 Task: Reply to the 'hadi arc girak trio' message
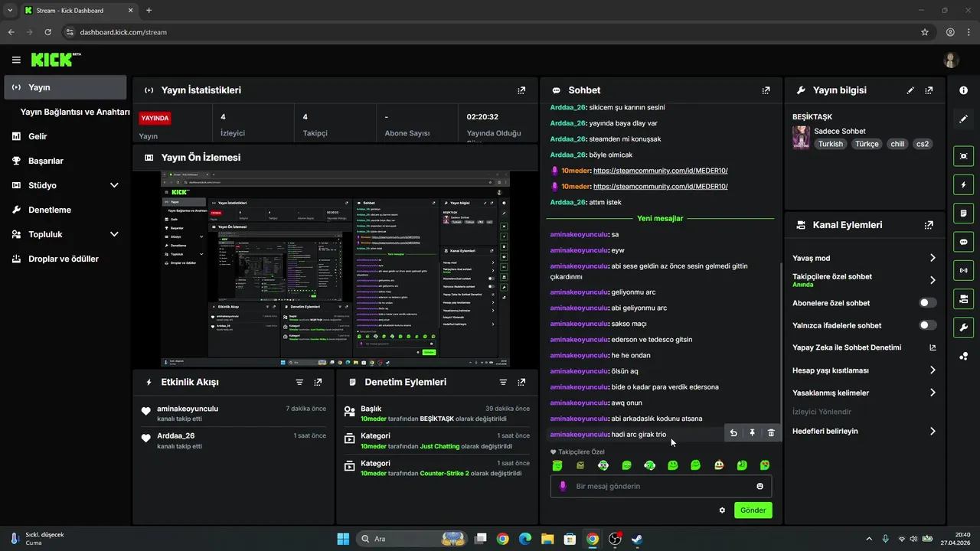(733, 433)
